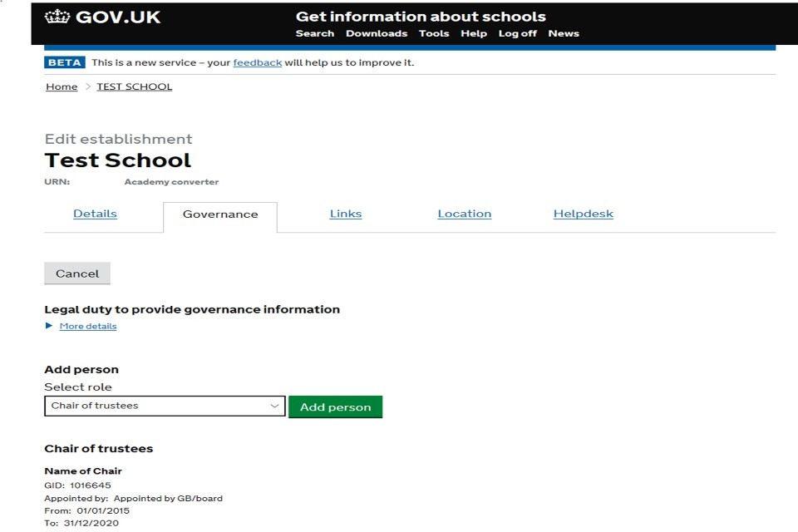This screenshot has width=798, height=532.
Task: Expand More details disclosure triangle
Action: tap(49, 326)
